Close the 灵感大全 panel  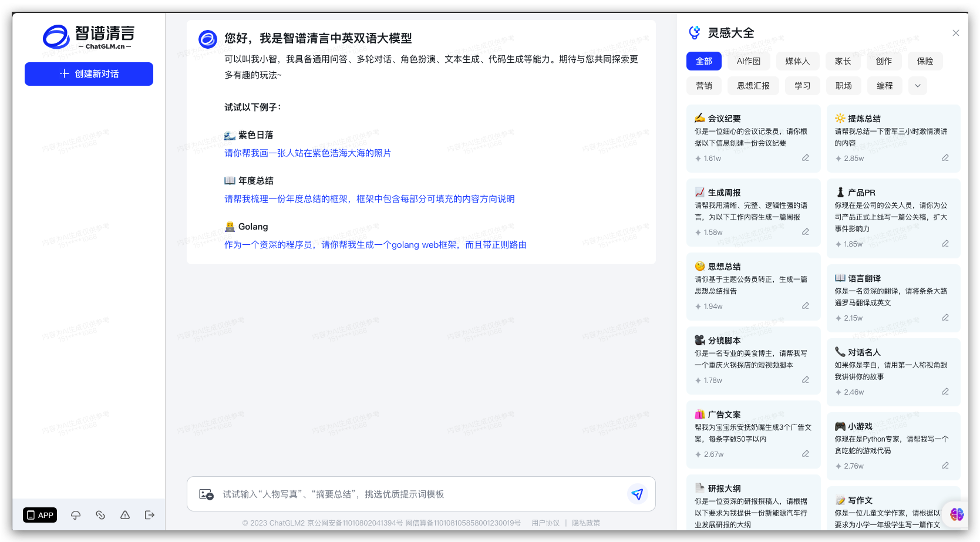tap(956, 33)
